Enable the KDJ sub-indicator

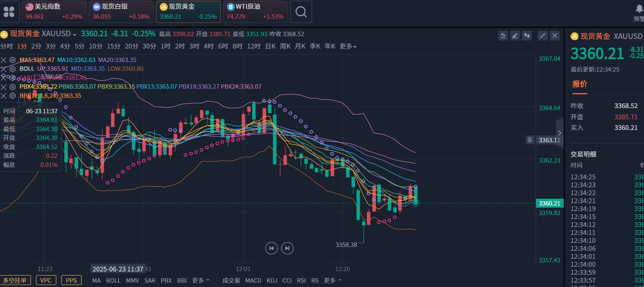point(272,281)
